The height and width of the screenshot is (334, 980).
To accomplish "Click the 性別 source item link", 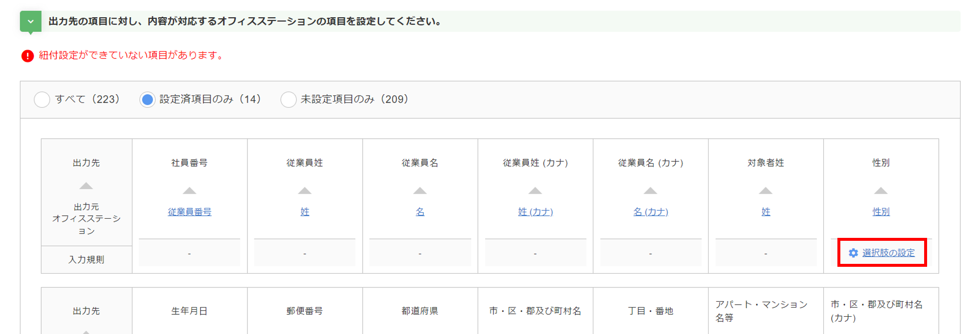I will click(x=881, y=212).
